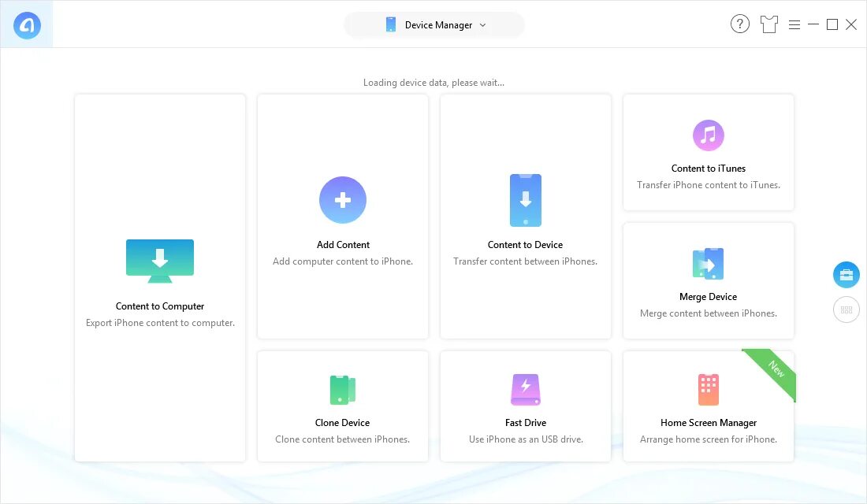Image resolution: width=867 pixels, height=504 pixels.
Task: Minimize the AnyTrans window
Action: [x=813, y=24]
